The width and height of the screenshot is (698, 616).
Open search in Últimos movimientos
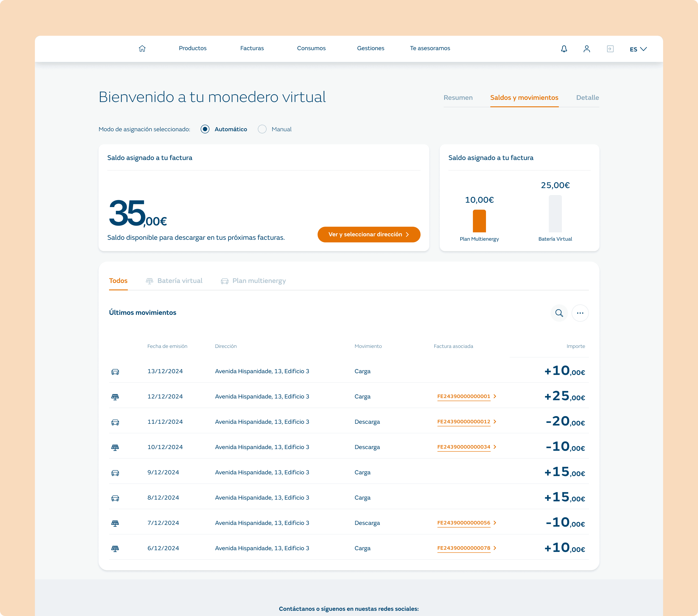coord(559,313)
